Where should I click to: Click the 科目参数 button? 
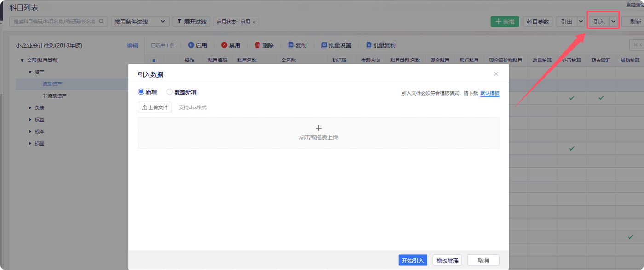tap(538, 22)
